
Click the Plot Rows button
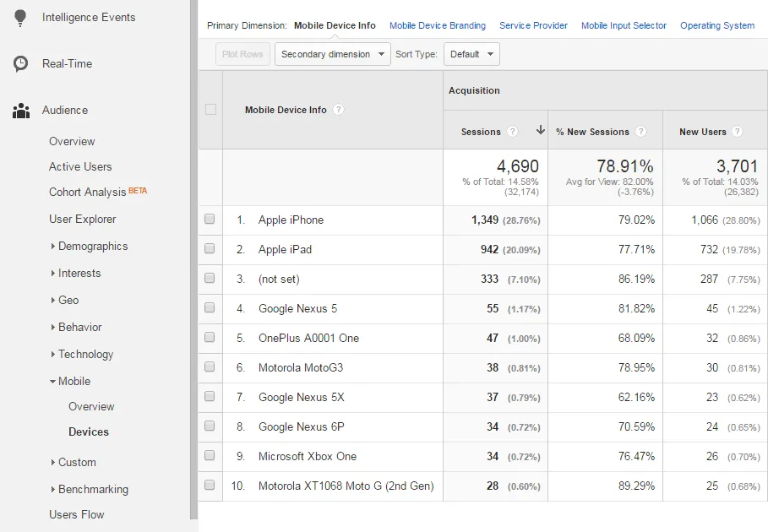pos(242,54)
